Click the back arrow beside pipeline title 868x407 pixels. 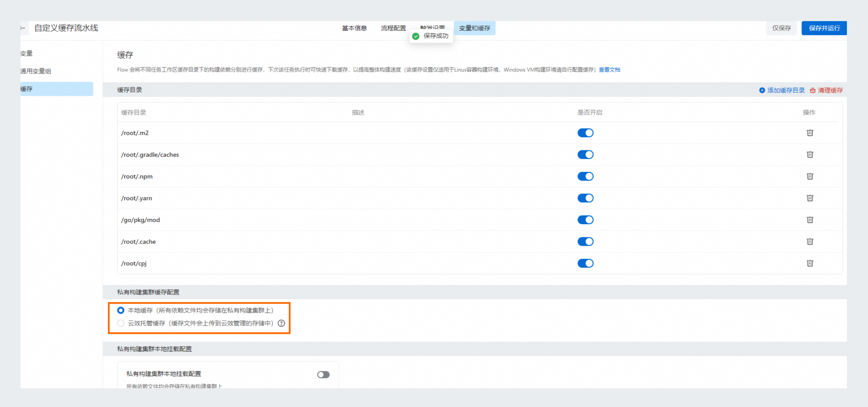tap(23, 28)
